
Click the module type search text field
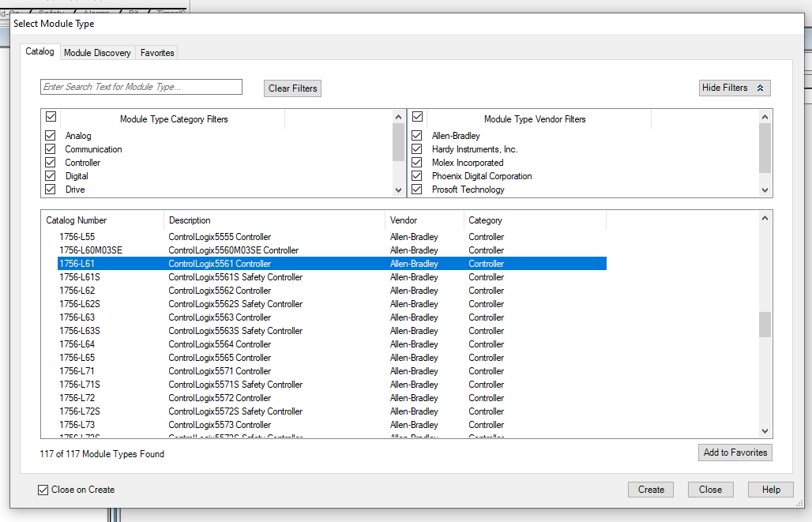(141, 87)
